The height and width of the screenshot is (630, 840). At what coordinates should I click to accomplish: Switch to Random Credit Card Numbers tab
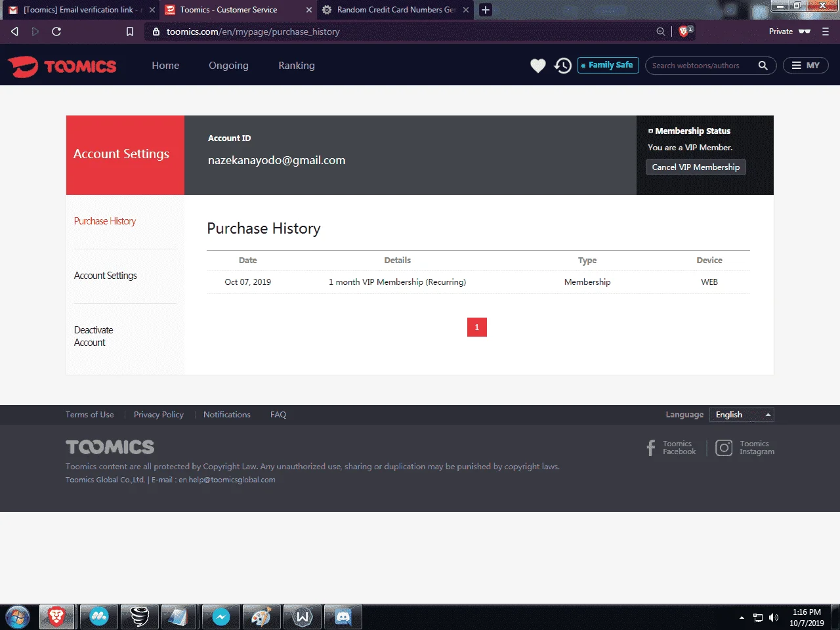[396, 10]
